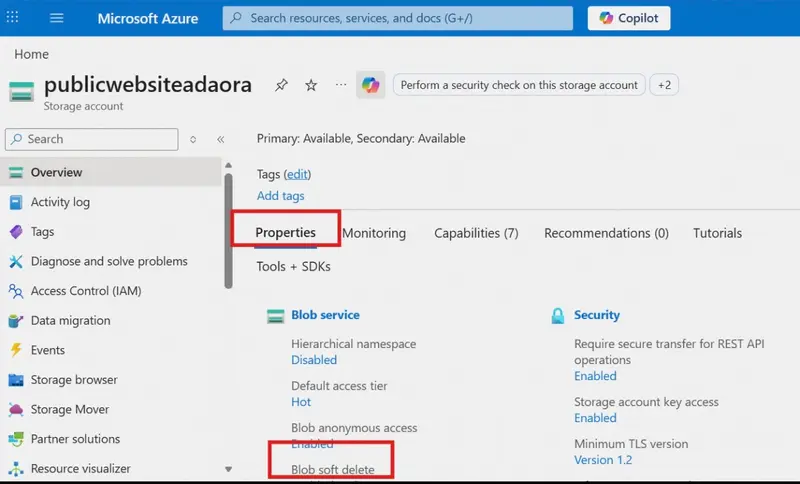Toggle expand/collapse arrows next to sidebar search
Image resolution: width=800 pixels, height=484 pixels.
[x=193, y=139]
